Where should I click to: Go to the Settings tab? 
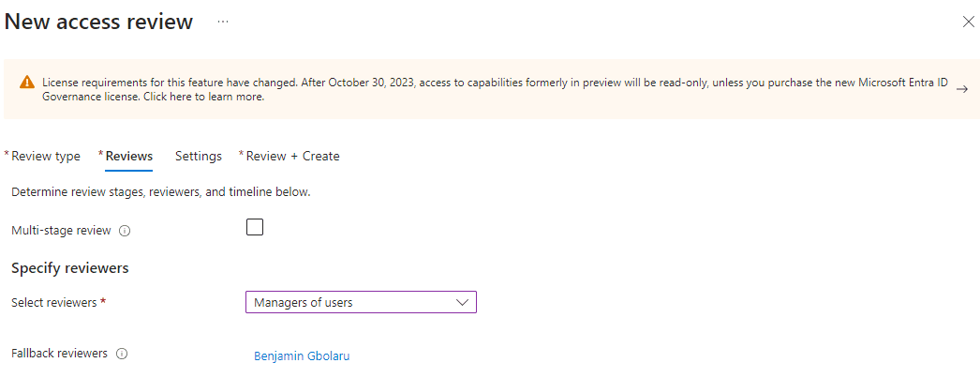click(x=199, y=156)
